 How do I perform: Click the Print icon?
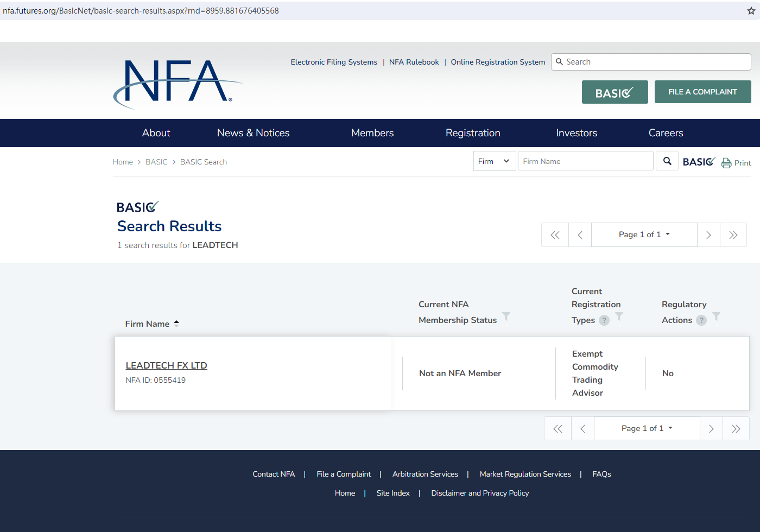tap(726, 163)
